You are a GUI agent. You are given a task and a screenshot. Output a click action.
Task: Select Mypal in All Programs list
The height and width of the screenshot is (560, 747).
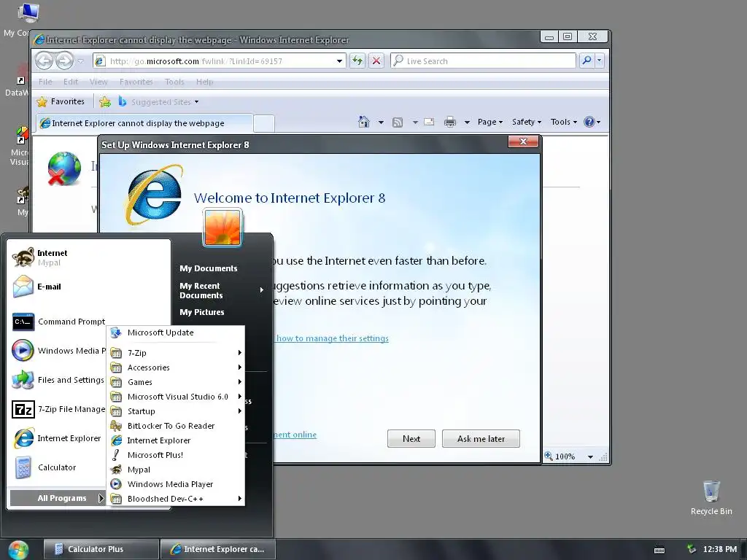tap(176, 470)
